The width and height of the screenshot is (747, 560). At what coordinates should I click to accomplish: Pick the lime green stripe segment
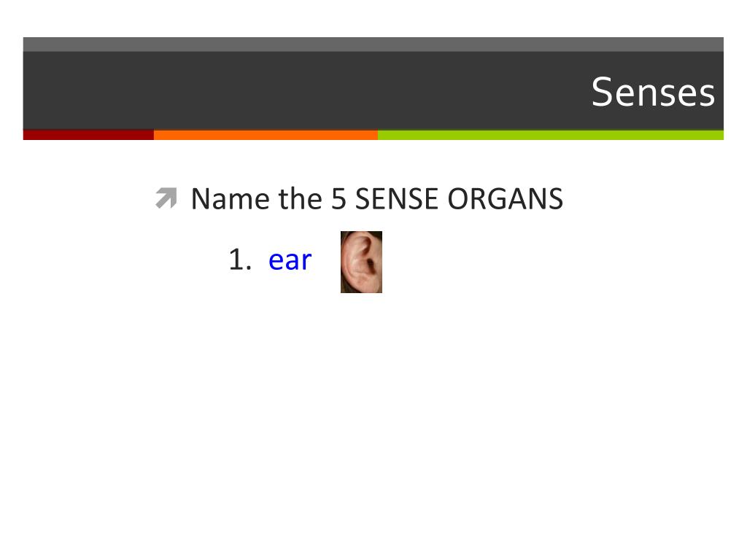coord(551,135)
